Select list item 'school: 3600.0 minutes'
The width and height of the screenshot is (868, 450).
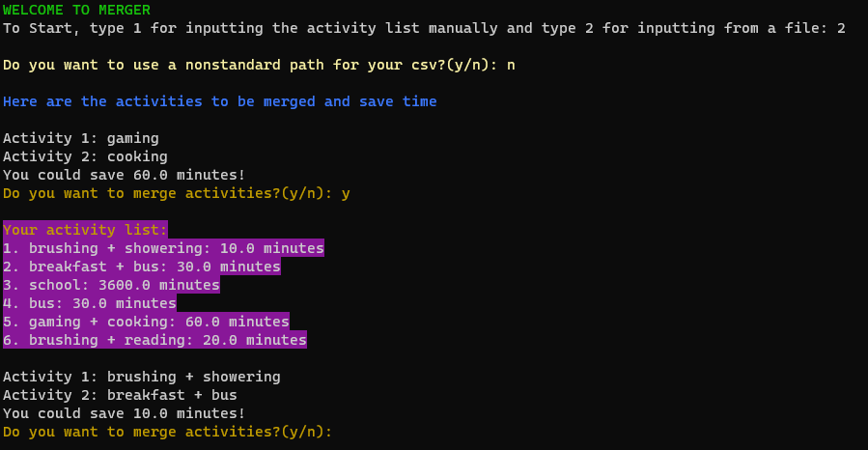[111, 285]
